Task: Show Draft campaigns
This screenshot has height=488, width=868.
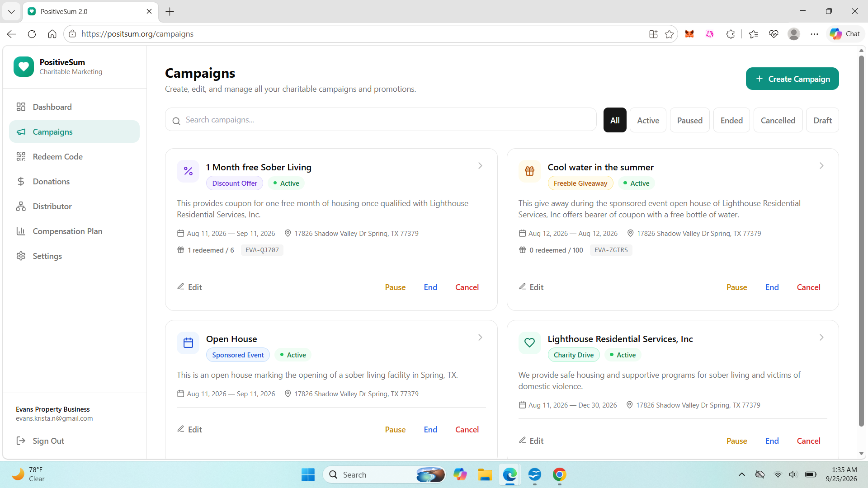Action: [822, 120]
